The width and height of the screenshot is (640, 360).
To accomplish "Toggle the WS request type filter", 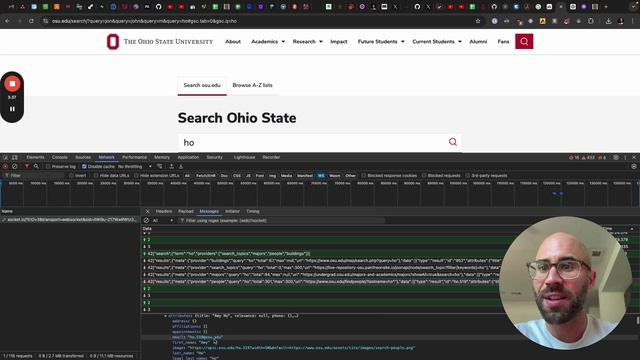I will (321, 176).
